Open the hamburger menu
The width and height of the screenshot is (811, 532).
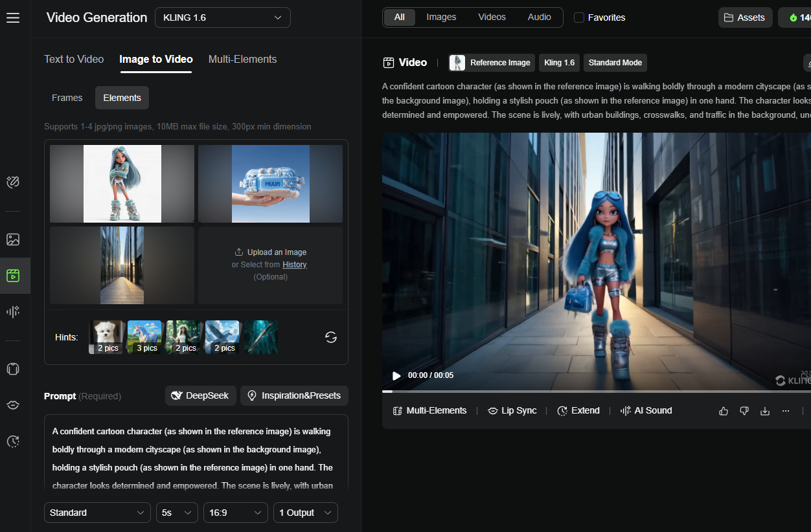[13, 17]
